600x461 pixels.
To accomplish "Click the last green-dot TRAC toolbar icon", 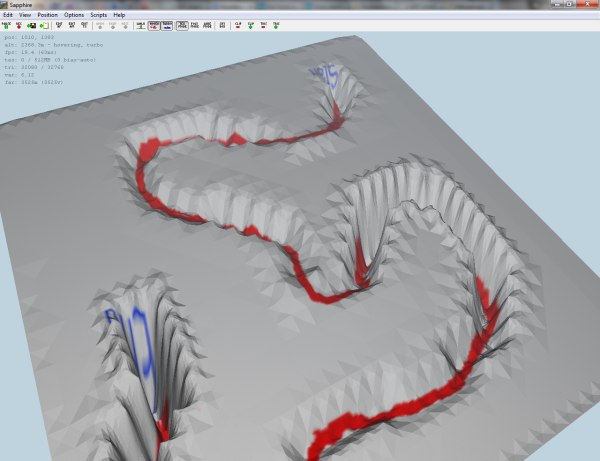I will point(276,26).
